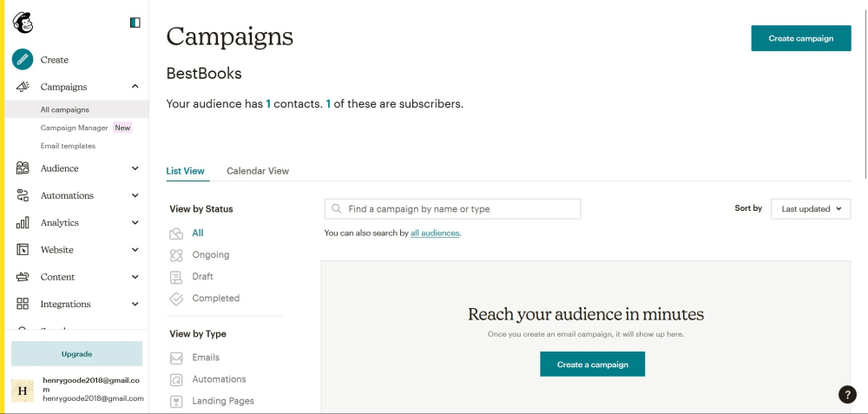Select the Website icon in the sidebar
This screenshot has height=414, width=868.
point(23,250)
